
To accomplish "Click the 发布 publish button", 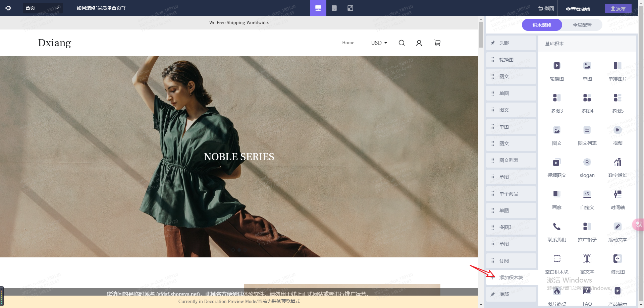I will point(618,8).
